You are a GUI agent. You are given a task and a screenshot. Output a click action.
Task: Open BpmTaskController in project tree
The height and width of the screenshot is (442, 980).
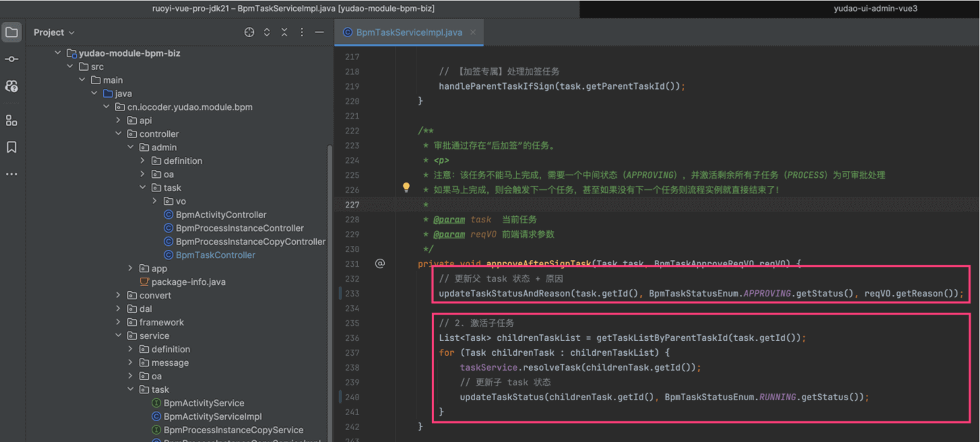point(215,255)
